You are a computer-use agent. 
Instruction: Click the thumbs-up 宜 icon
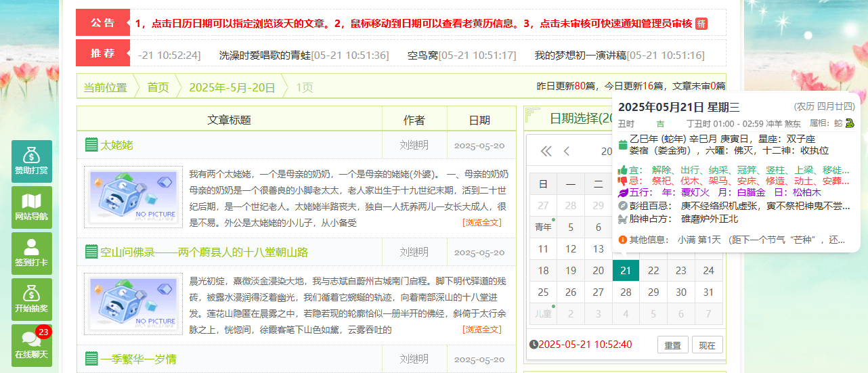[x=623, y=170]
